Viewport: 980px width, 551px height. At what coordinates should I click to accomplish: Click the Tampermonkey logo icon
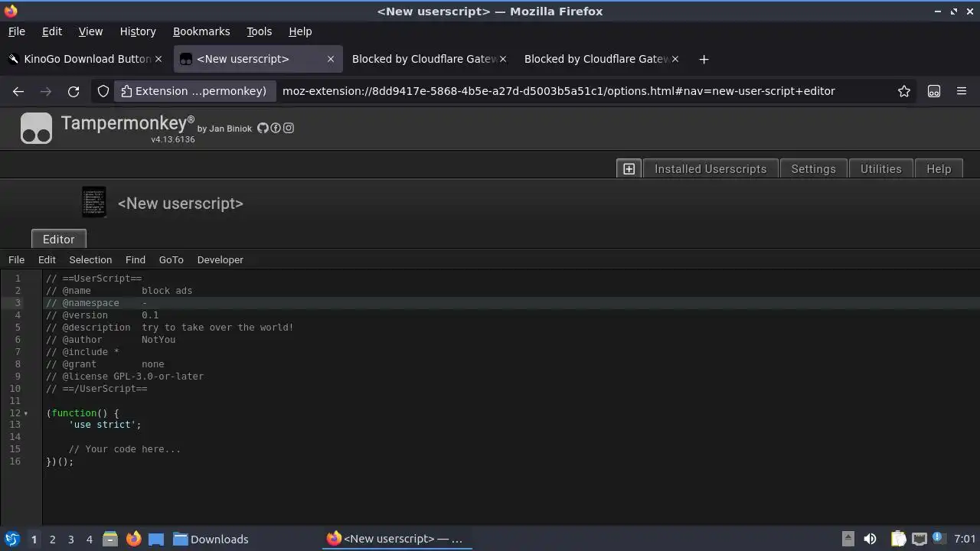(36, 129)
